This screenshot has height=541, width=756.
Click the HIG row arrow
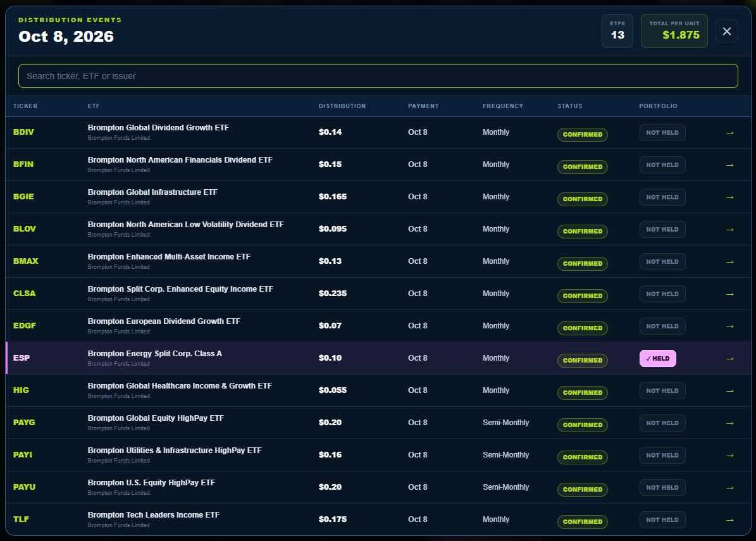[729, 391]
